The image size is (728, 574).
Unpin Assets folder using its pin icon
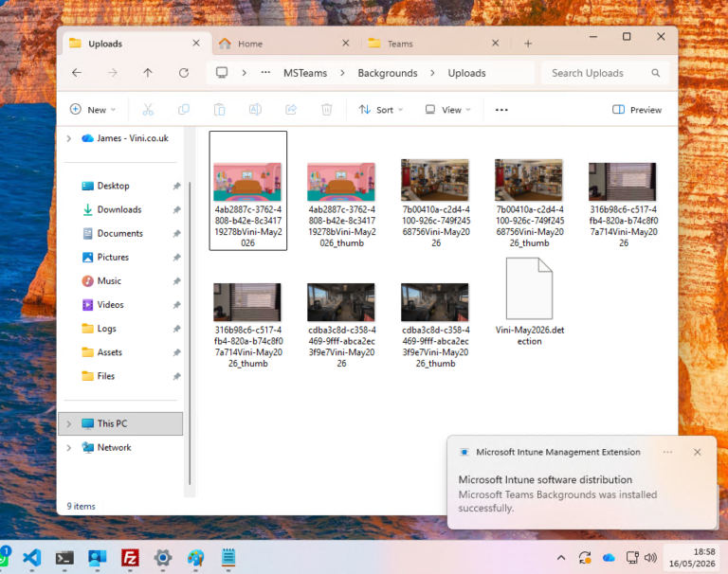coord(177,352)
